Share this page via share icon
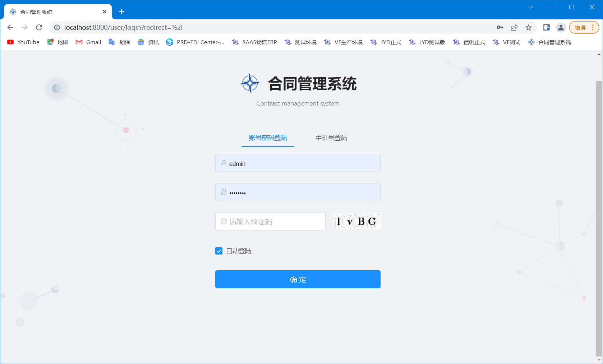 pyautogui.click(x=514, y=27)
